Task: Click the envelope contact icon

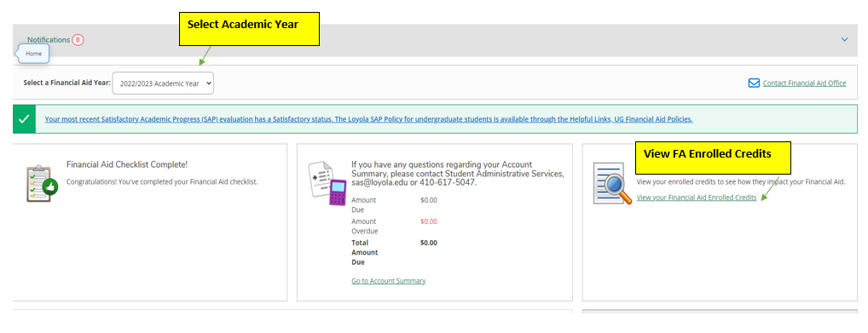Action: point(754,83)
